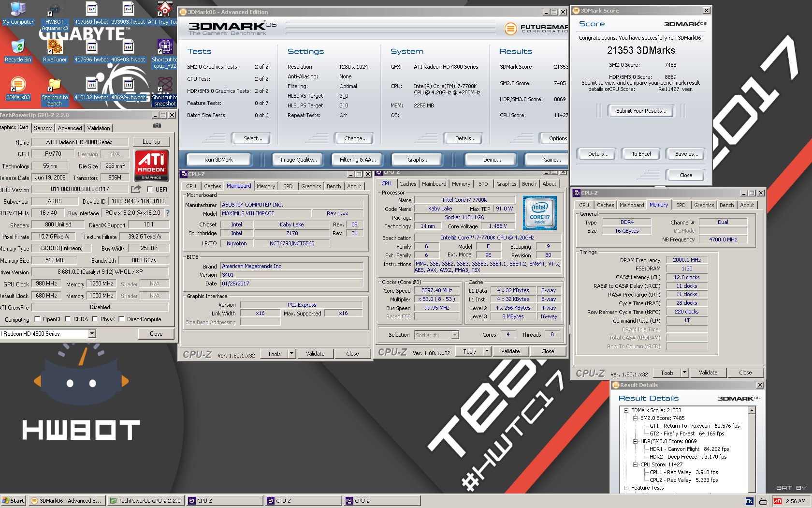Collapse SM2.0 Score 7485 tree node
The image size is (812, 508).
636,418
